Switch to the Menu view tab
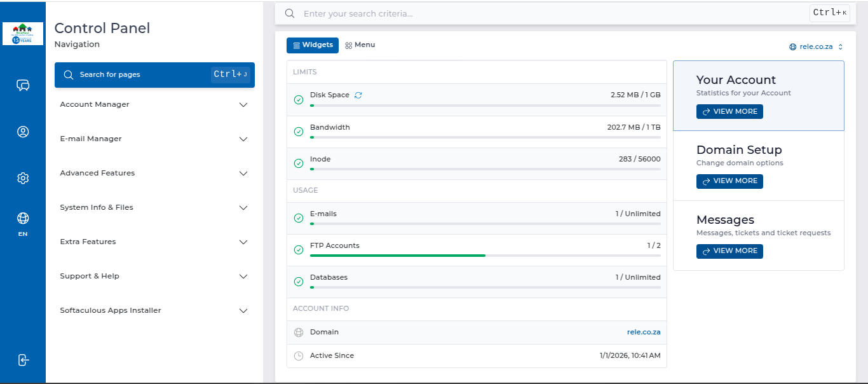The width and height of the screenshot is (868, 384). coord(360,45)
